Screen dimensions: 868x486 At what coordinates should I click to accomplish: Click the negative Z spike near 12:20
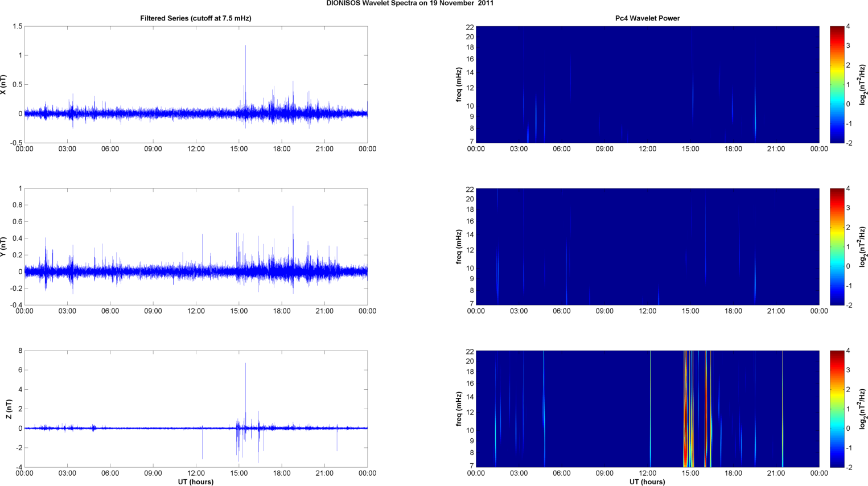pyautogui.click(x=203, y=443)
